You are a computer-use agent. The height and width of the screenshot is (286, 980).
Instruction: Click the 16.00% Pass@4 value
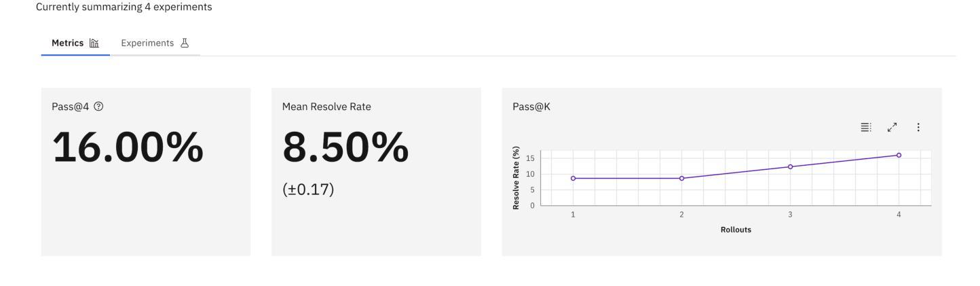[x=128, y=147]
